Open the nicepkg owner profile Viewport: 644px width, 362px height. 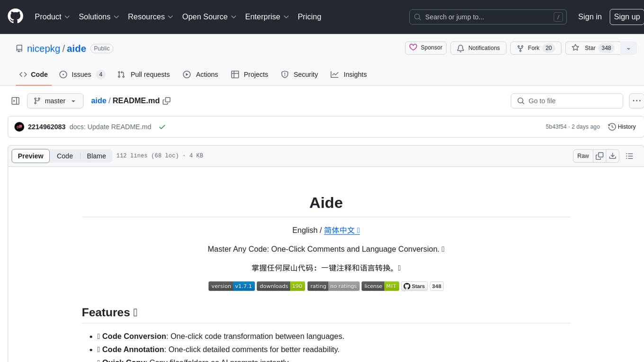click(x=44, y=48)
